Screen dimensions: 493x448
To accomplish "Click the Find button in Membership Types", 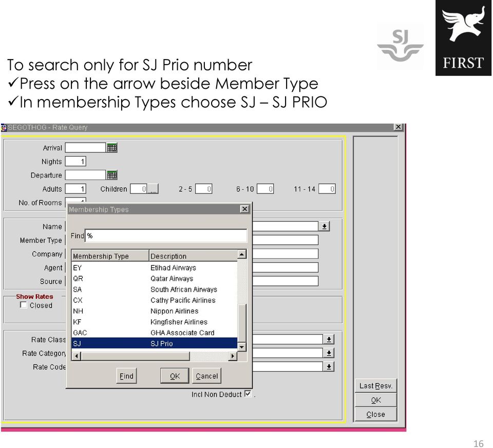I will point(126,376).
